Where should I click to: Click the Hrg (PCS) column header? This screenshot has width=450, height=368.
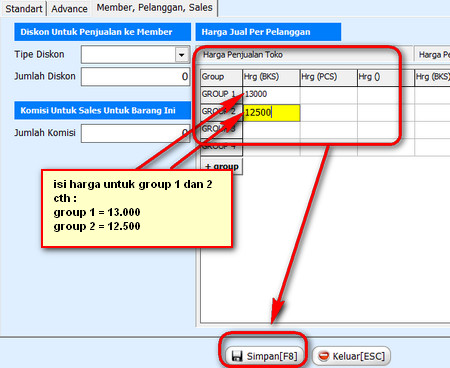[x=328, y=77]
